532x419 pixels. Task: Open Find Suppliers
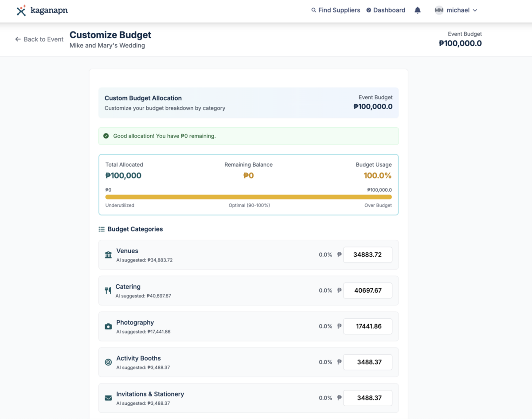pos(339,10)
